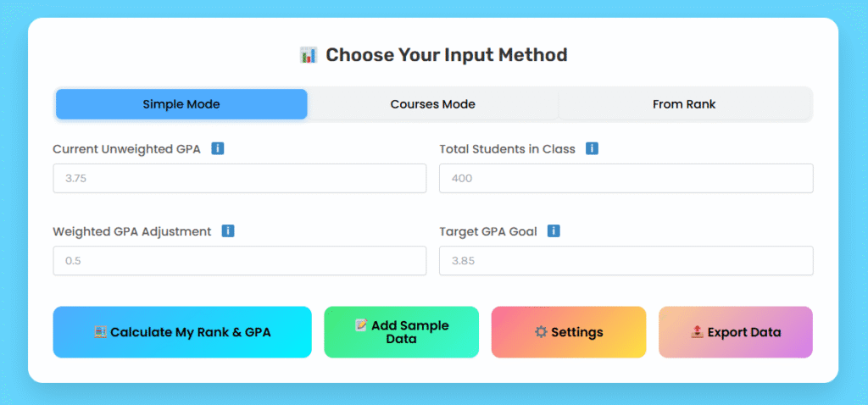
Task: Click into Total Students in Class field
Action: click(x=626, y=179)
